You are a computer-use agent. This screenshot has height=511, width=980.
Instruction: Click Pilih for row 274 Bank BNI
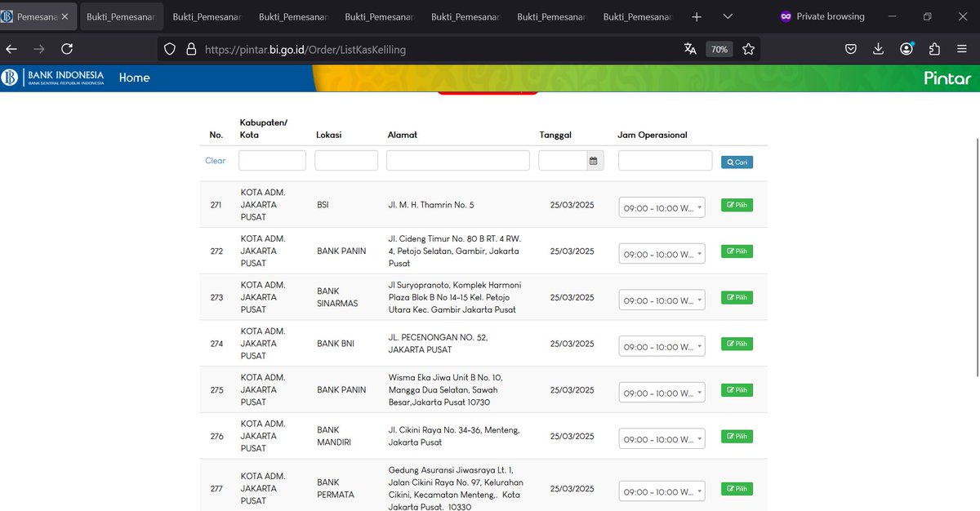point(737,344)
